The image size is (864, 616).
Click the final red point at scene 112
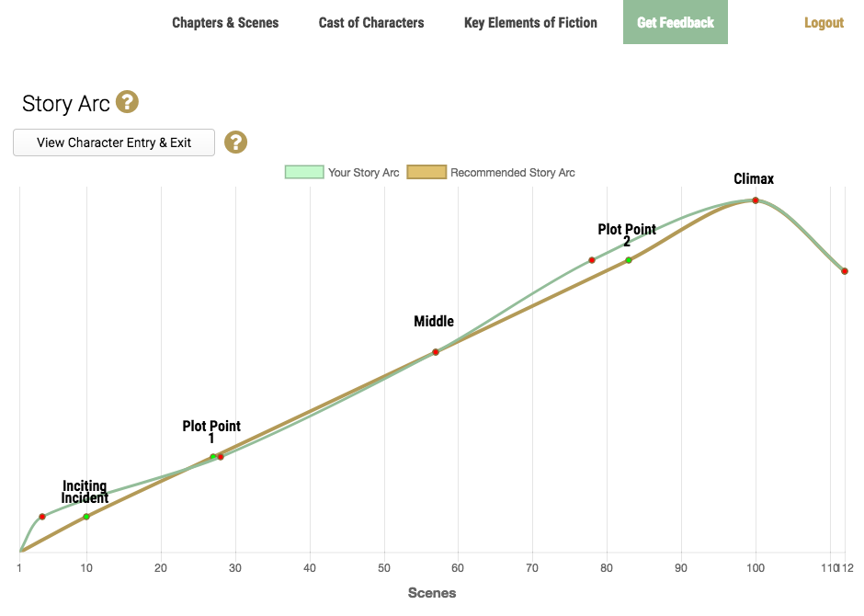pyautogui.click(x=844, y=270)
